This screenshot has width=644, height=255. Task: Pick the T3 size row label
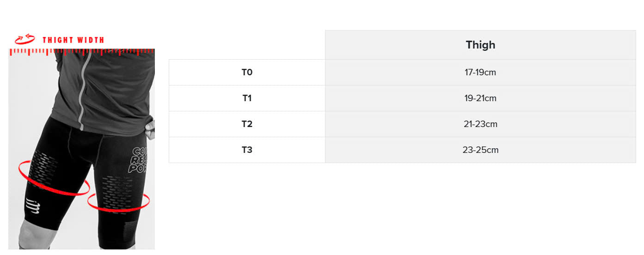(247, 150)
